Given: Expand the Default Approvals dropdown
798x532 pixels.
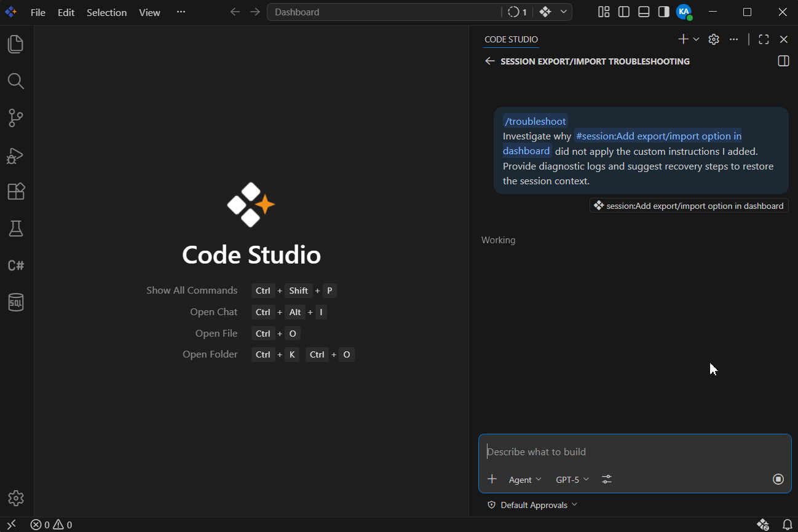Looking at the screenshot, I should click(532, 505).
